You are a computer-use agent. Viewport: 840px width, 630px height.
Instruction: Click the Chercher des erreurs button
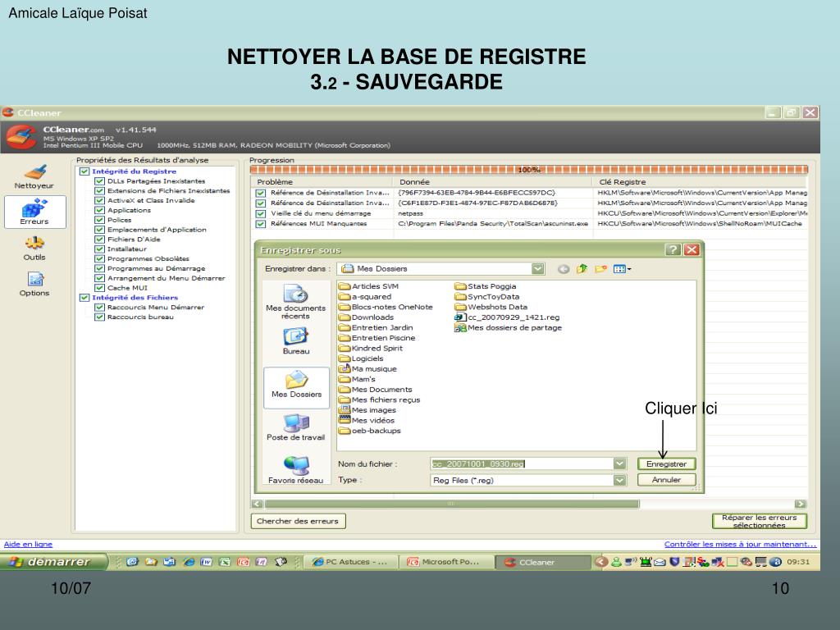298,521
